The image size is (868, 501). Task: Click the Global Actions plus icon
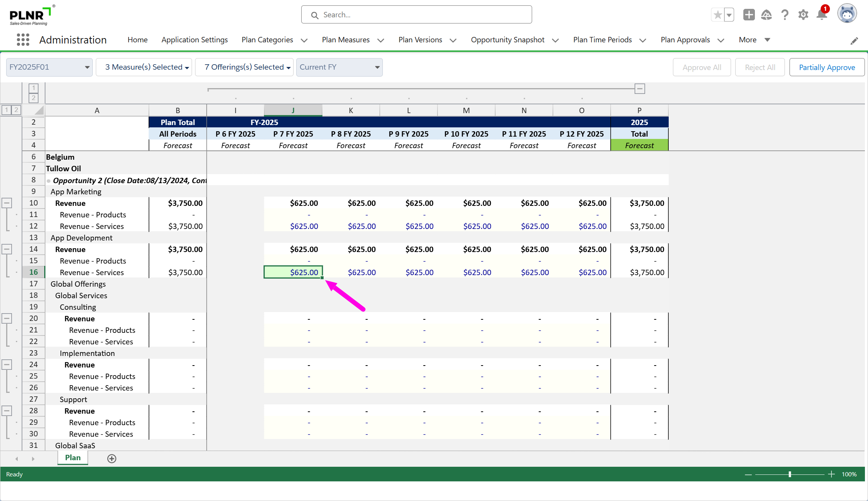point(749,15)
